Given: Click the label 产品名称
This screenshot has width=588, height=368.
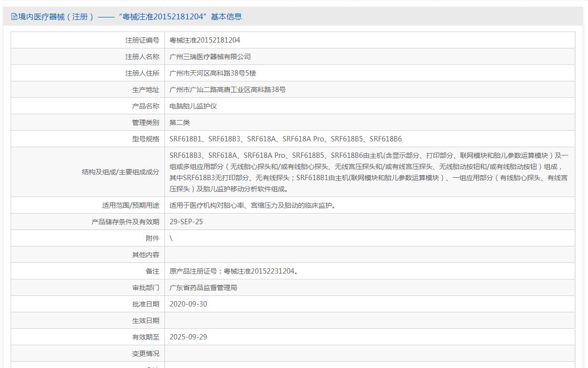Looking at the screenshot, I should click(x=146, y=106).
